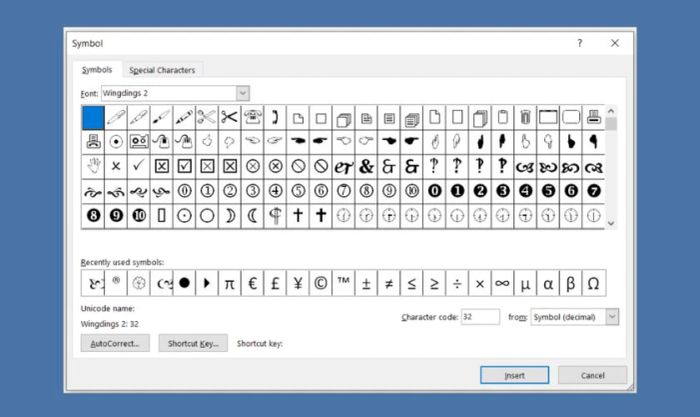700x417 pixels.
Task: Pick the omega symbol from recently used
Action: [593, 283]
